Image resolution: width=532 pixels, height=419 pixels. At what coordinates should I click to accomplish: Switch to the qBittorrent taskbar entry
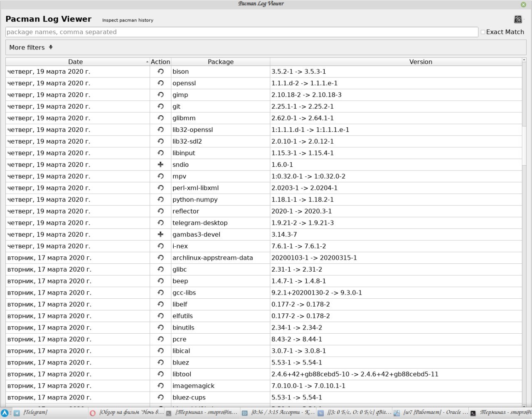pos(354,413)
